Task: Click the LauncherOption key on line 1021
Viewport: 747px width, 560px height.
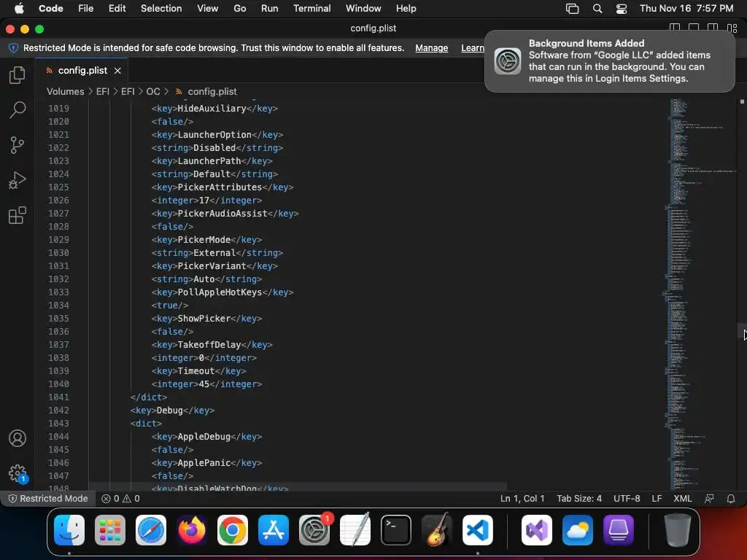Action: (x=214, y=135)
